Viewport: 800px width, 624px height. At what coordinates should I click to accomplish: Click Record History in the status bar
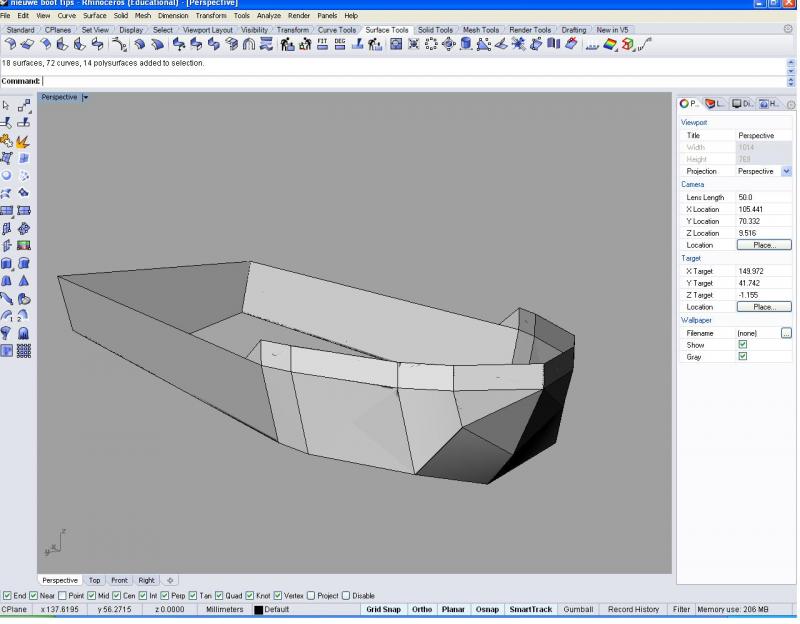pos(633,609)
